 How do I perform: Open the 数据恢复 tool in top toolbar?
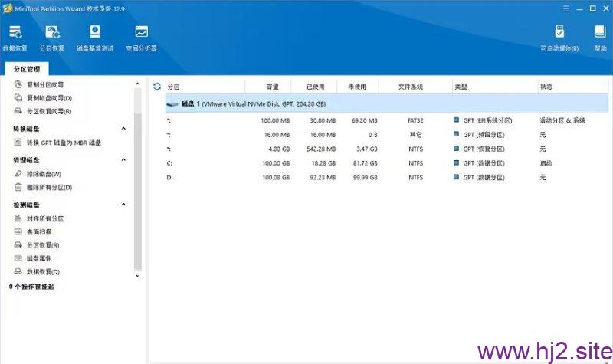tap(15, 38)
